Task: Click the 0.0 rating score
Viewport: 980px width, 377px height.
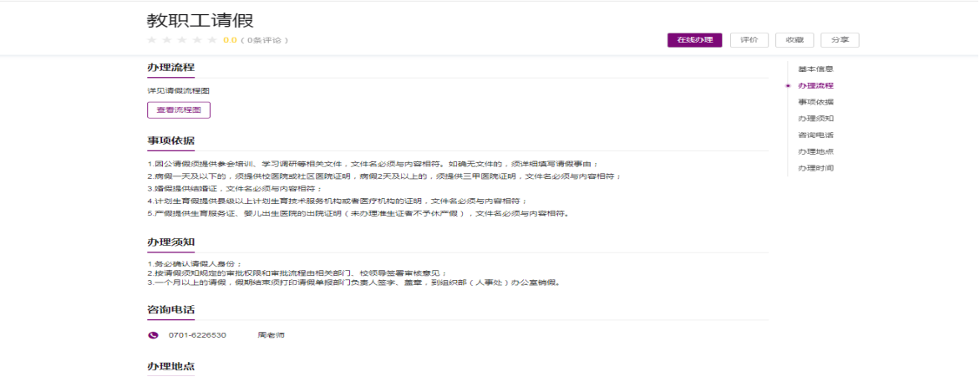Action: 230,40
